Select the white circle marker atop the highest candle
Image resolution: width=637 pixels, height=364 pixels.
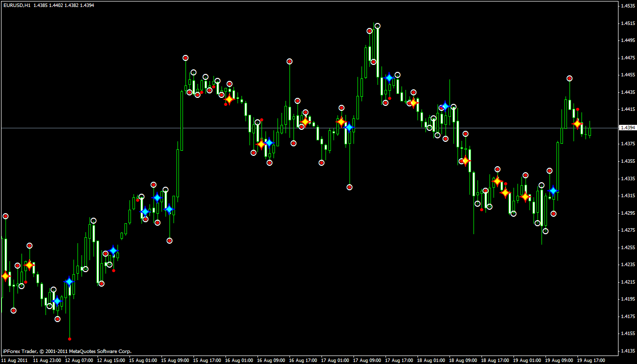click(x=377, y=26)
